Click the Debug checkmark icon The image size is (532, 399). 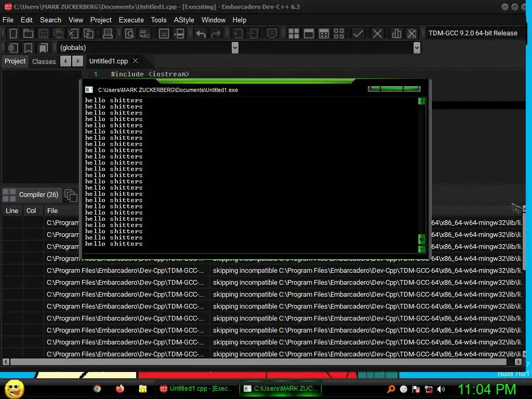[357, 33]
